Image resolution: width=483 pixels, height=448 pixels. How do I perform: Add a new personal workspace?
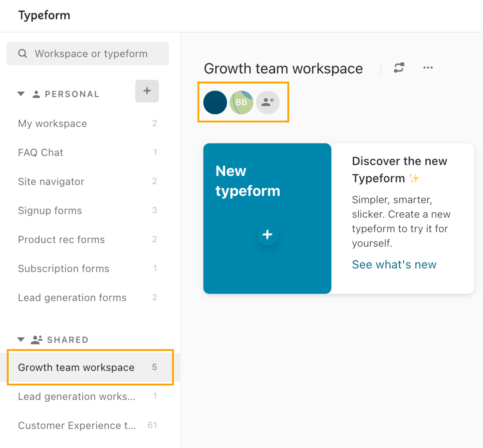(147, 91)
